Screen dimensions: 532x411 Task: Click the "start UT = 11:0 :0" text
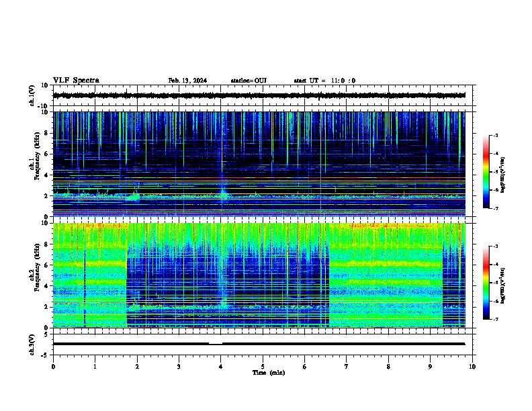click(x=324, y=81)
